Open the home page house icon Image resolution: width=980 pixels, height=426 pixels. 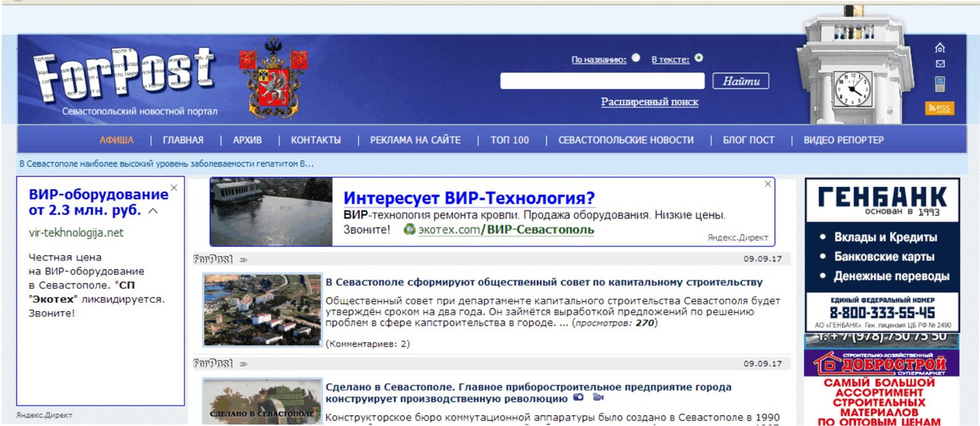point(940,48)
